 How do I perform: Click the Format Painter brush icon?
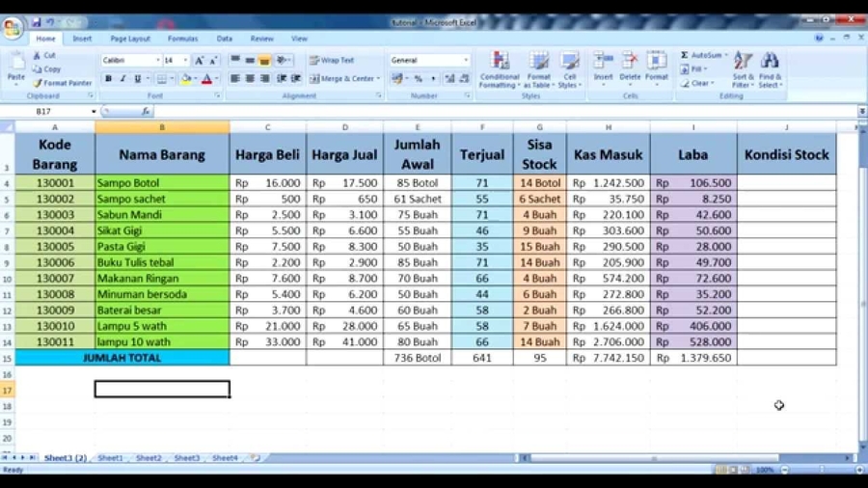point(38,84)
